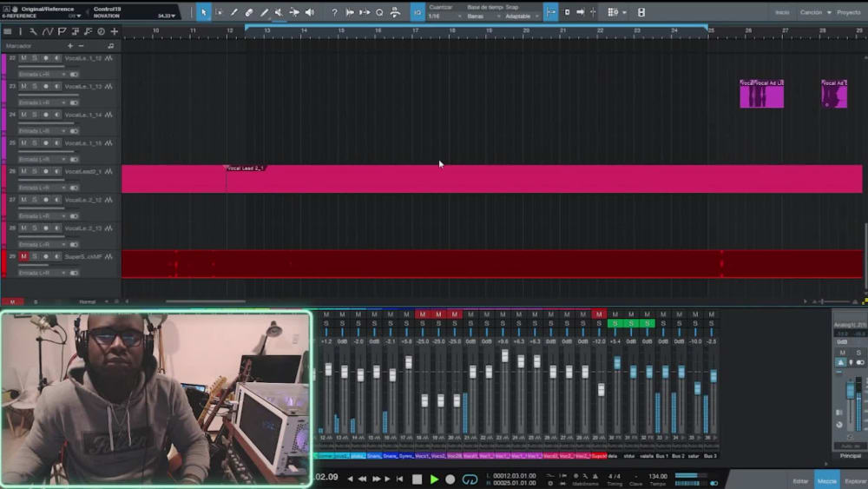The height and width of the screenshot is (489, 868).
Task: Open the Mezcla mixer view
Action: click(x=827, y=481)
